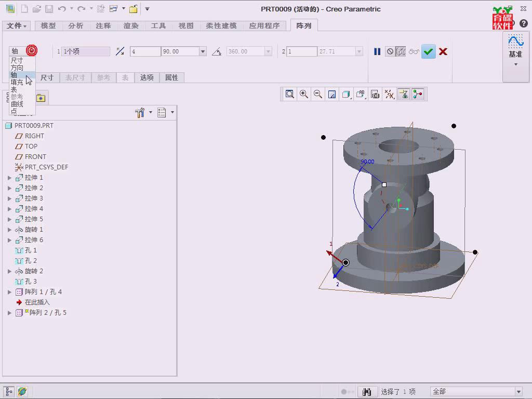532x399 pixels.
Task: Accept the pattern with green checkmark
Action: point(428,51)
